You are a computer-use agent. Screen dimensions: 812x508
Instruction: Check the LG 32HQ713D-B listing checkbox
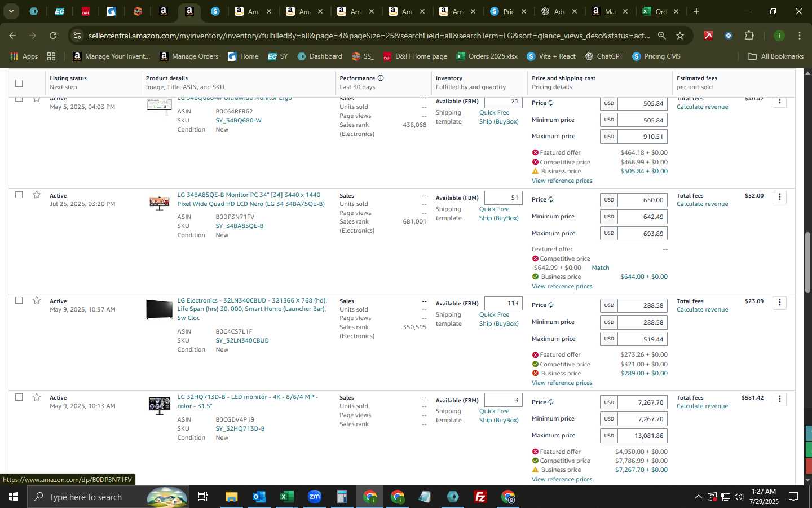coord(19,397)
